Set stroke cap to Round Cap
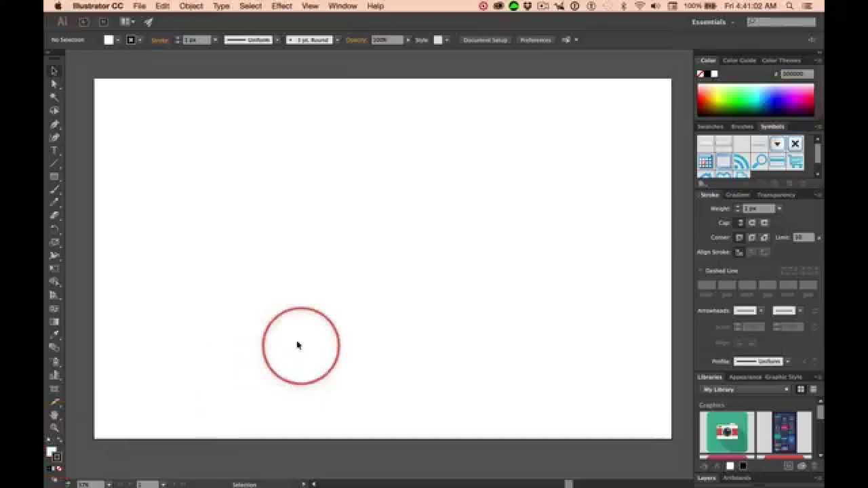This screenshot has height=488, width=868. coord(753,222)
